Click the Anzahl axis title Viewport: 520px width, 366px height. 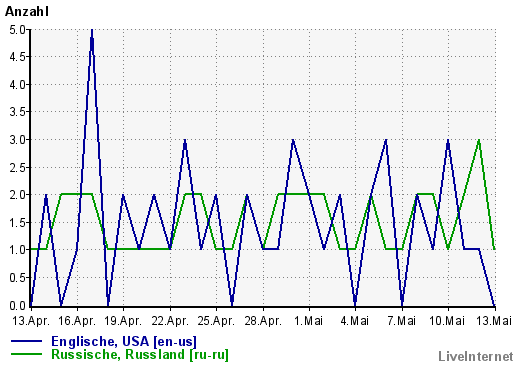coord(27,11)
